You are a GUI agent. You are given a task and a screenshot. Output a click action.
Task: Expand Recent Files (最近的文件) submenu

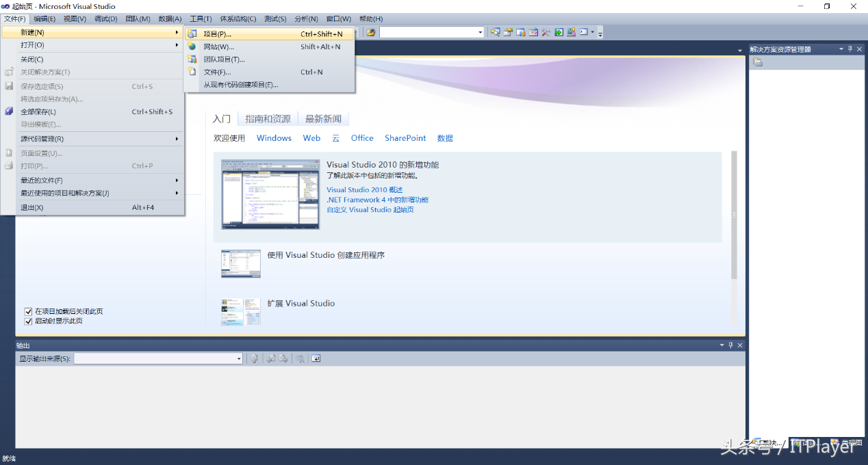click(x=93, y=181)
